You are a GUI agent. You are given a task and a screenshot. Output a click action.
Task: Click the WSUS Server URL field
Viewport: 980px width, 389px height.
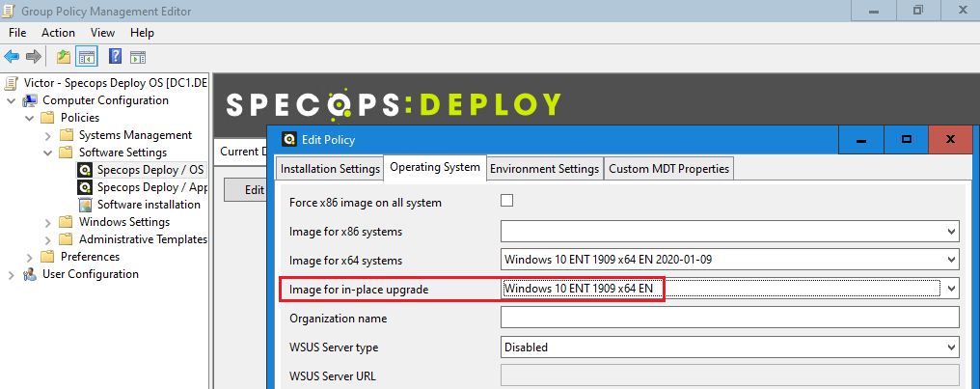(x=730, y=375)
